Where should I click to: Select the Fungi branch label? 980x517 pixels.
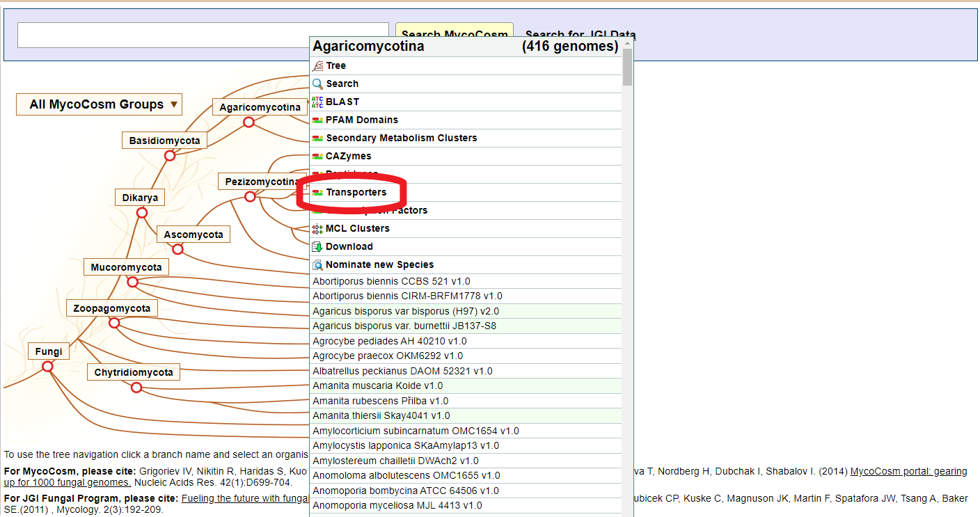point(49,351)
